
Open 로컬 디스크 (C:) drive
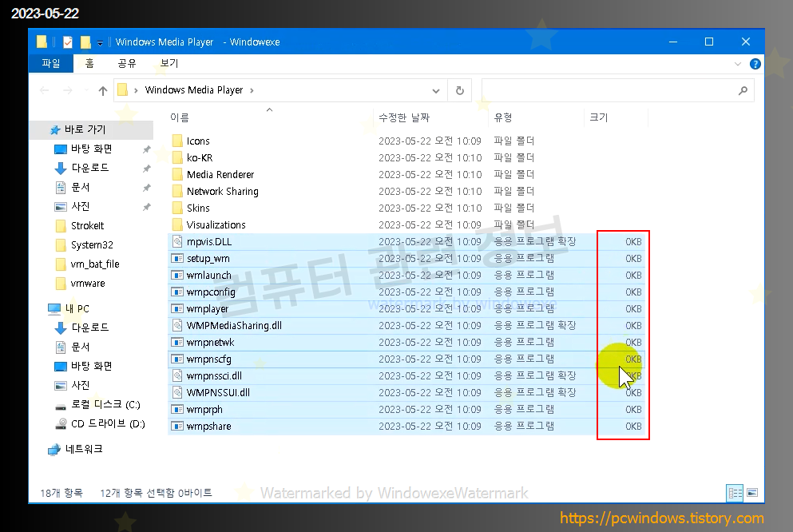[x=105, y=404]
